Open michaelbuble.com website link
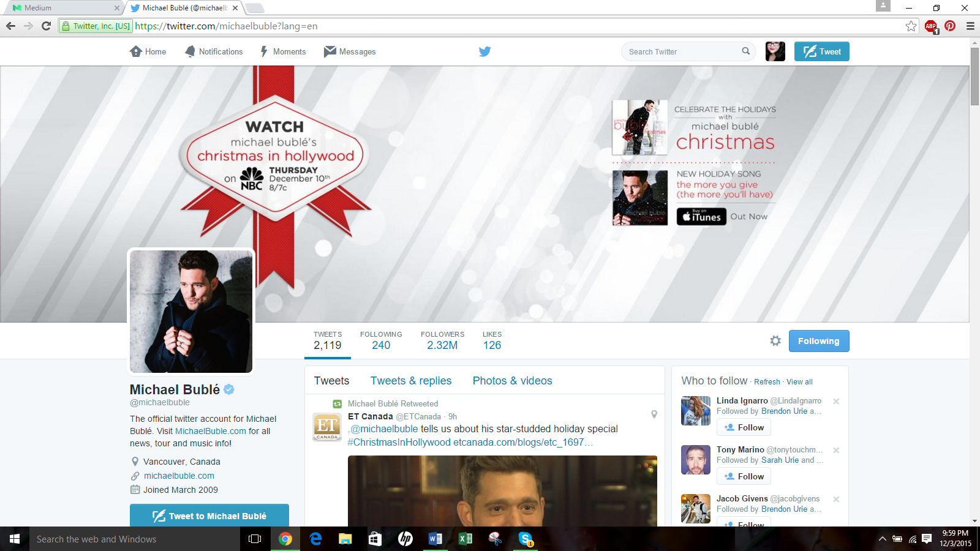Screen dimensions: 980x551 179,476
